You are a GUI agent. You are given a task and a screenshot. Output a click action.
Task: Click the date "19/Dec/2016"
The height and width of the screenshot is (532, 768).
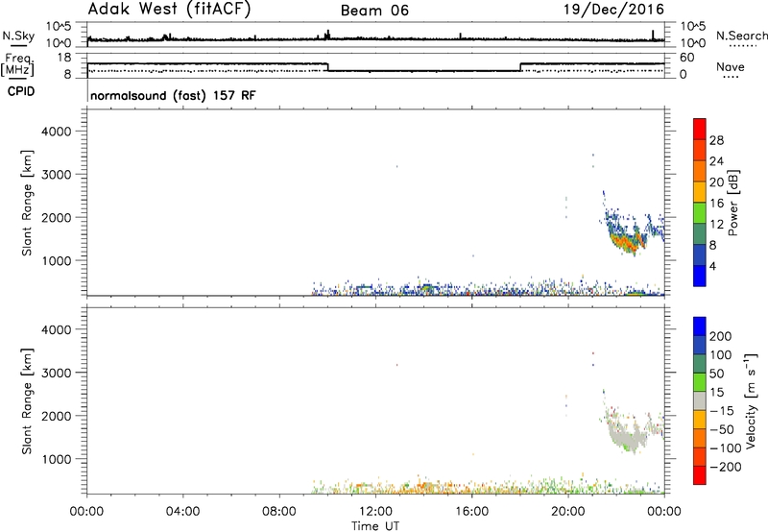613,10
